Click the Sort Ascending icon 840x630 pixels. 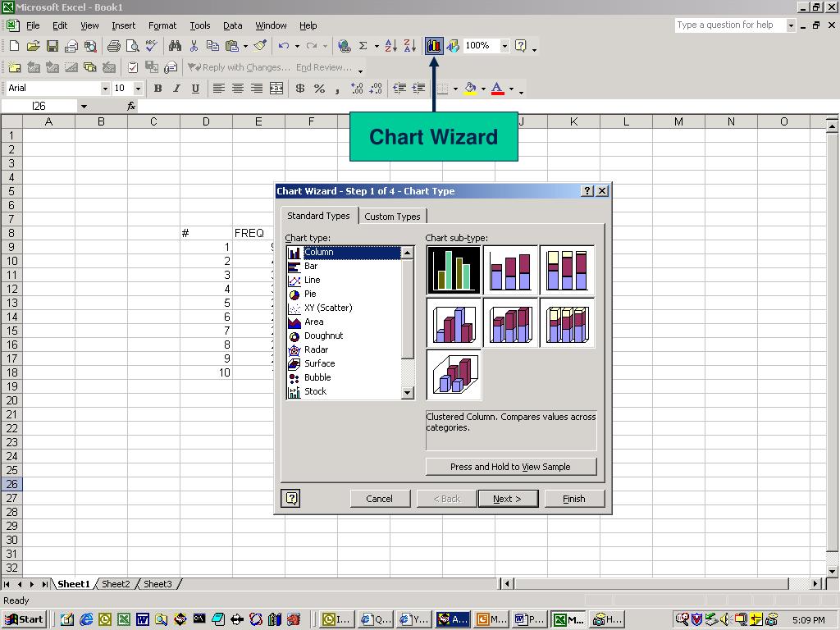(x=391, y=46)
